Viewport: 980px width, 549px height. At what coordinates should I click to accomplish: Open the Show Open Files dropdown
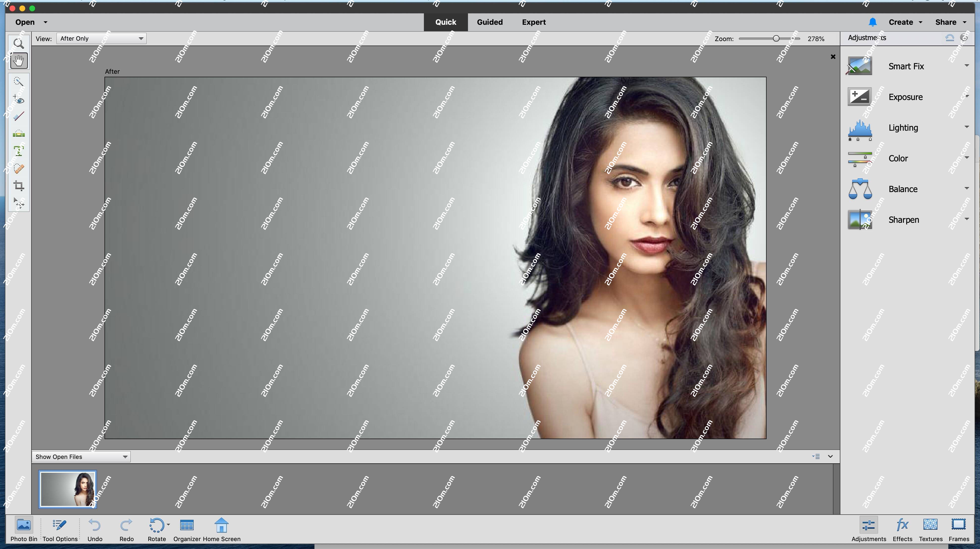pos(81,457)
